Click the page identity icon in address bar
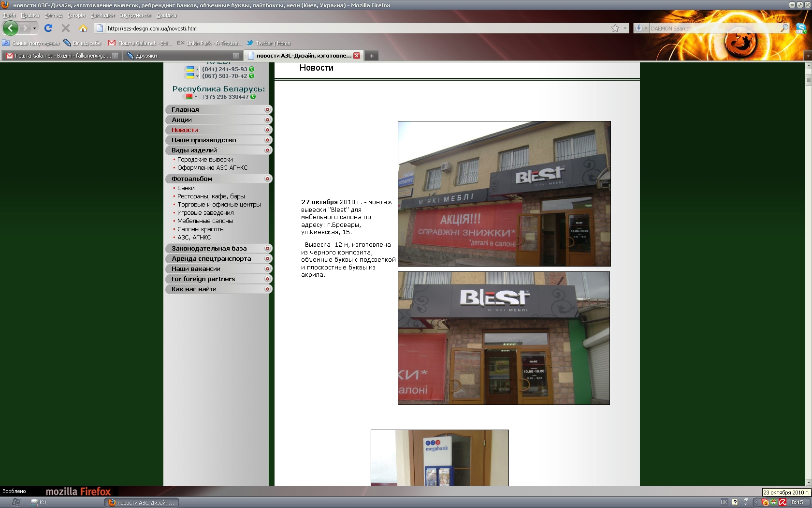This screenshot has height=508, width=812. [100, 28]
